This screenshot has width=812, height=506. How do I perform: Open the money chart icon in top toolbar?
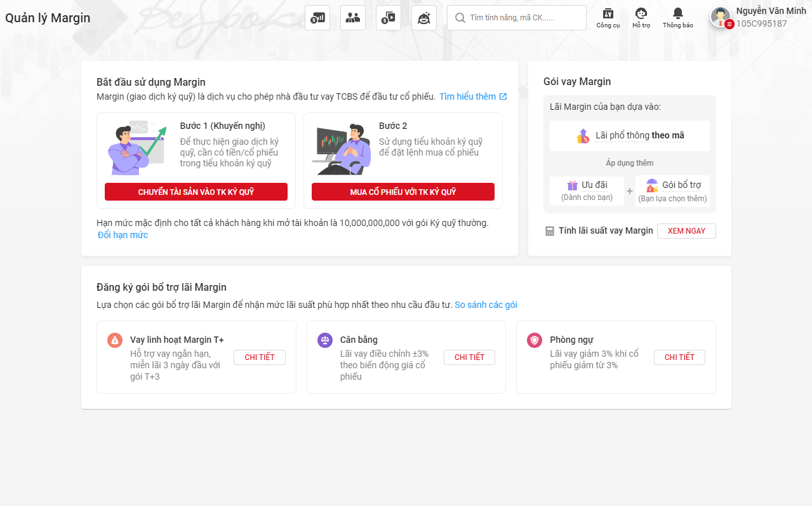point(317,18)
